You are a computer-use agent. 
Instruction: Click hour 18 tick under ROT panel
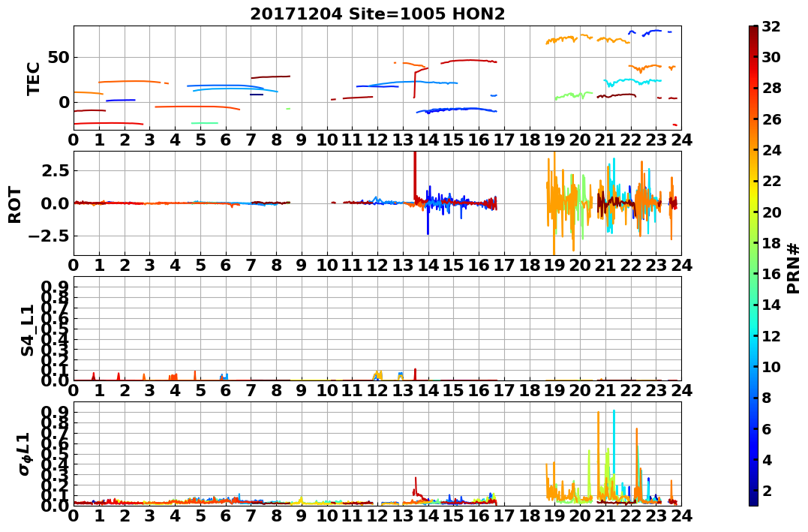pos(529,265)
